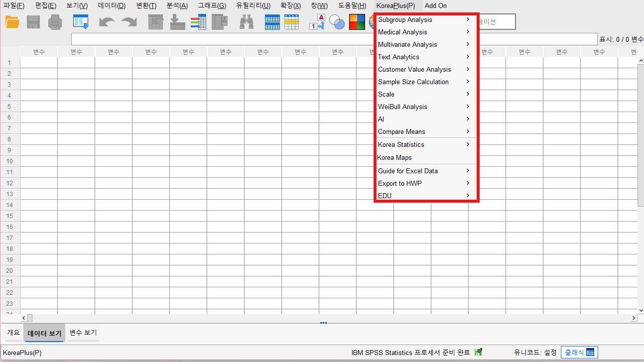Viewport: 644px width, 362px height.
Task: Click the yellow grid toolbar icon
Action: [291, 22]
